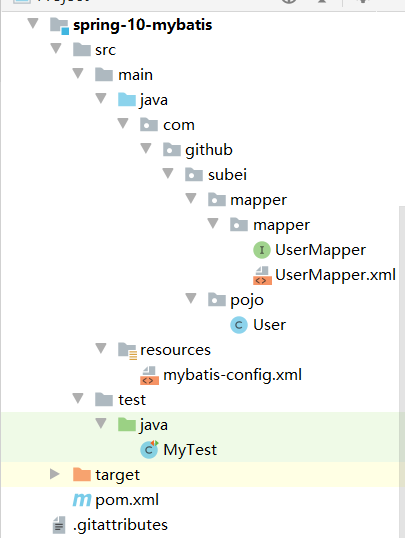Collapse the src folder
Image resolution: width=405 pixels, height=538 pixels.
(56, 48)
